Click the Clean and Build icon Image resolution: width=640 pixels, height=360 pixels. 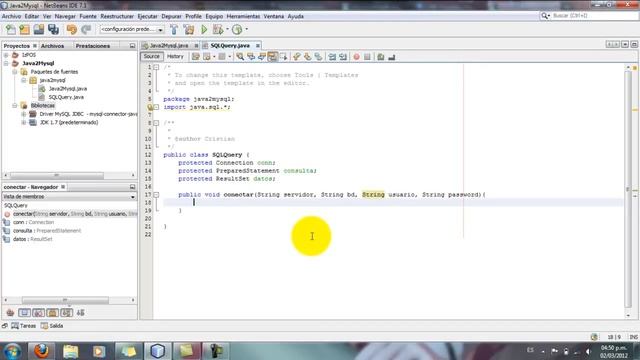(x=189, y=29)
